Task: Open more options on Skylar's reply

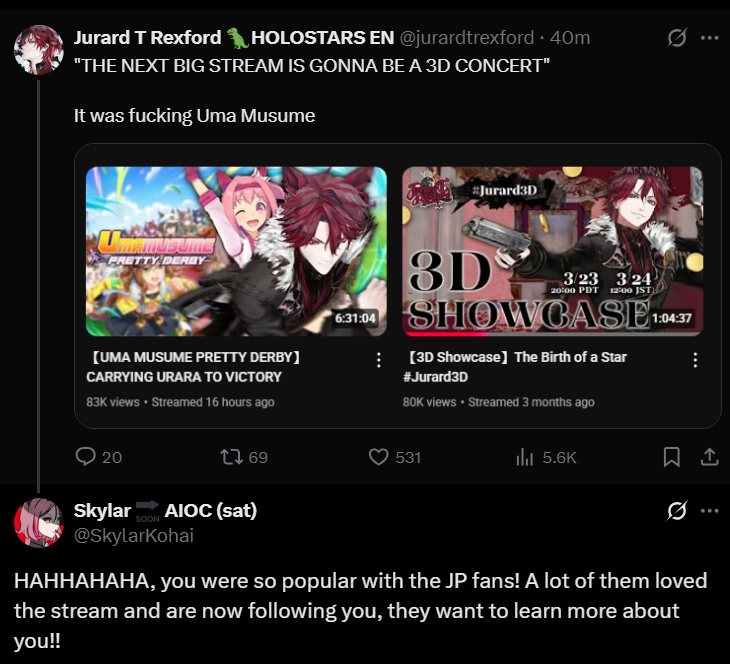Action: (x=710, y=511)
